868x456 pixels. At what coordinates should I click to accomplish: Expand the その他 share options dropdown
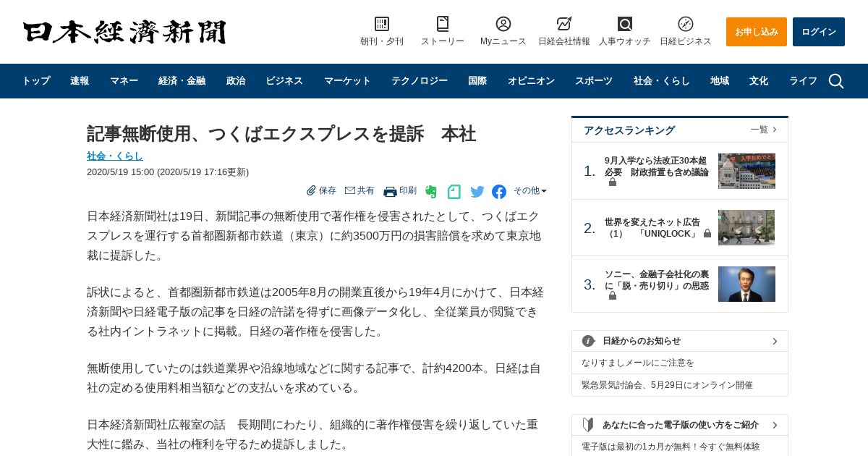click(530, 190)
